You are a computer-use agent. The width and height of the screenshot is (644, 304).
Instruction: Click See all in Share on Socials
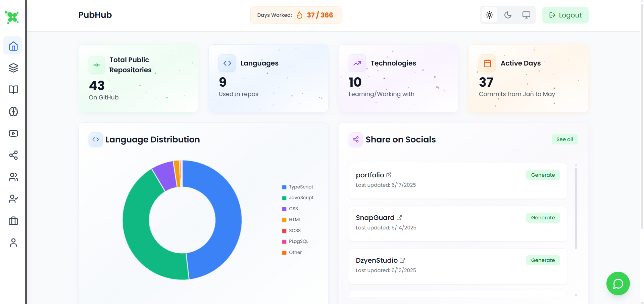click(x=565, y=139)
